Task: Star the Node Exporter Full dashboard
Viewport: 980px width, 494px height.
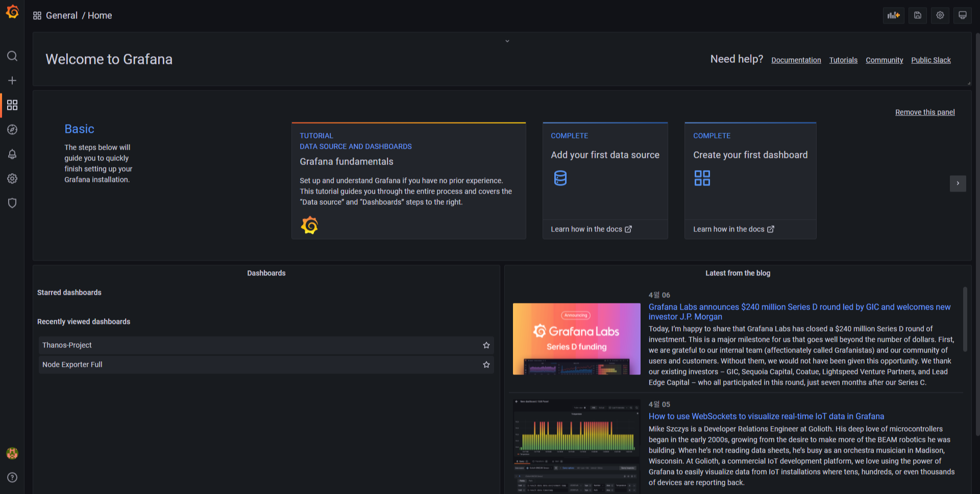Action: click(x=486, y=365)
